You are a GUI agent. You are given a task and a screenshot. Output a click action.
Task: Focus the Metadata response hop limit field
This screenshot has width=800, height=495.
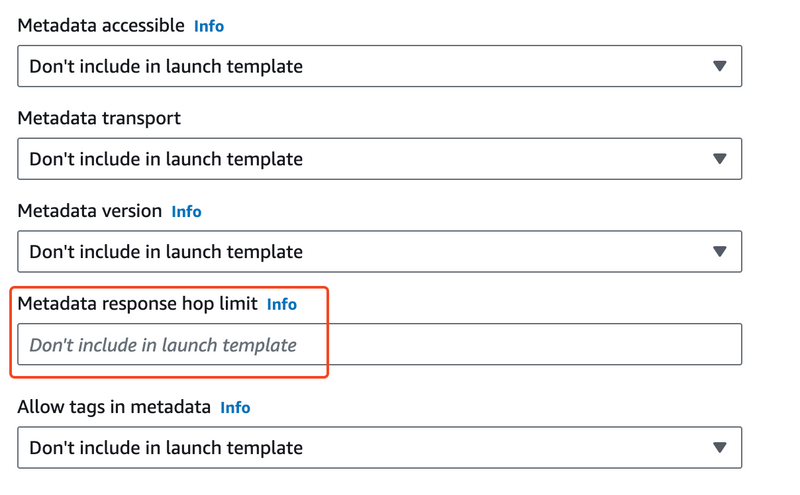[380, 344]
